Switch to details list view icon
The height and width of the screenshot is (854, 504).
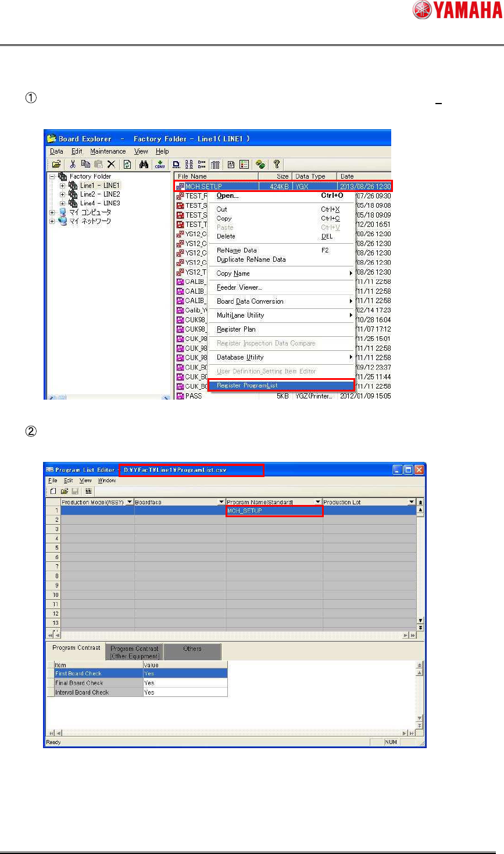click(215, 165)
